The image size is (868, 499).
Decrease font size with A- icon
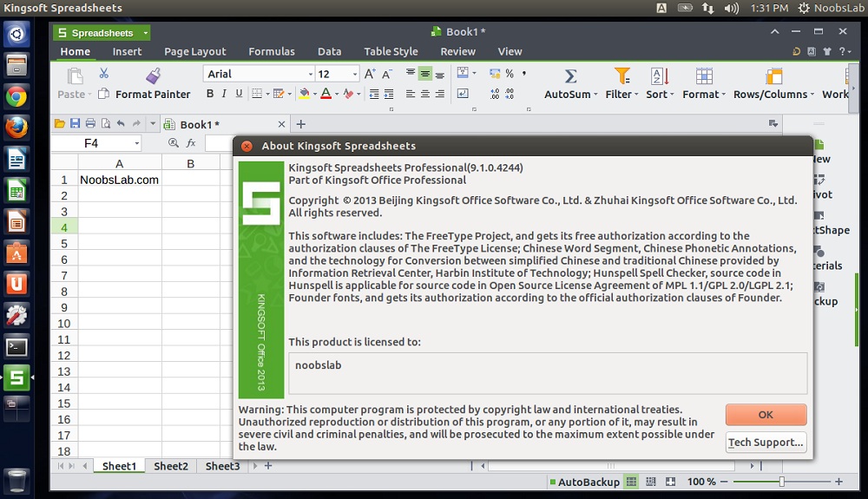click(x=387, y=74)
